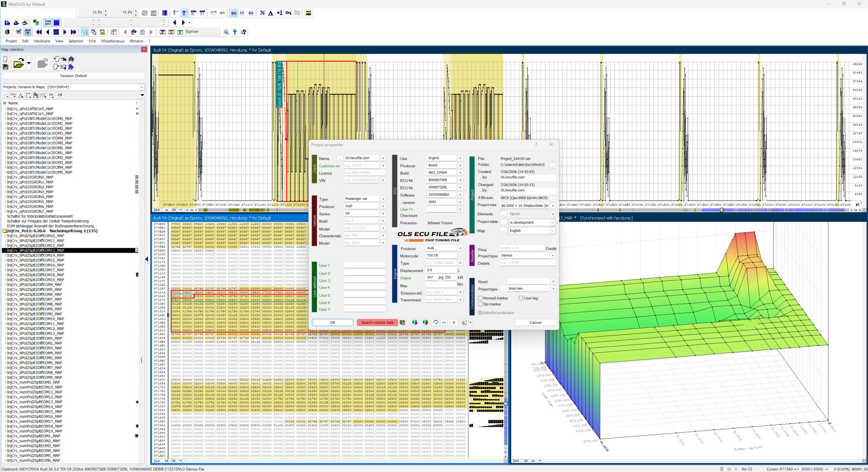Screen dimensions: 868x472
Task: Click the sign (+/-) toggle icon
Action: (222, 13)
